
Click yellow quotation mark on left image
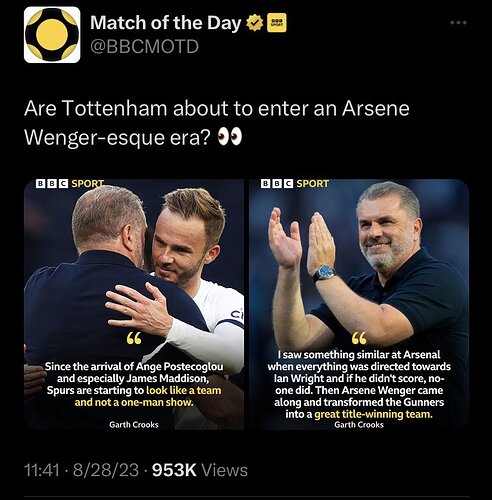pyautogui.click(x=134, y=338)
